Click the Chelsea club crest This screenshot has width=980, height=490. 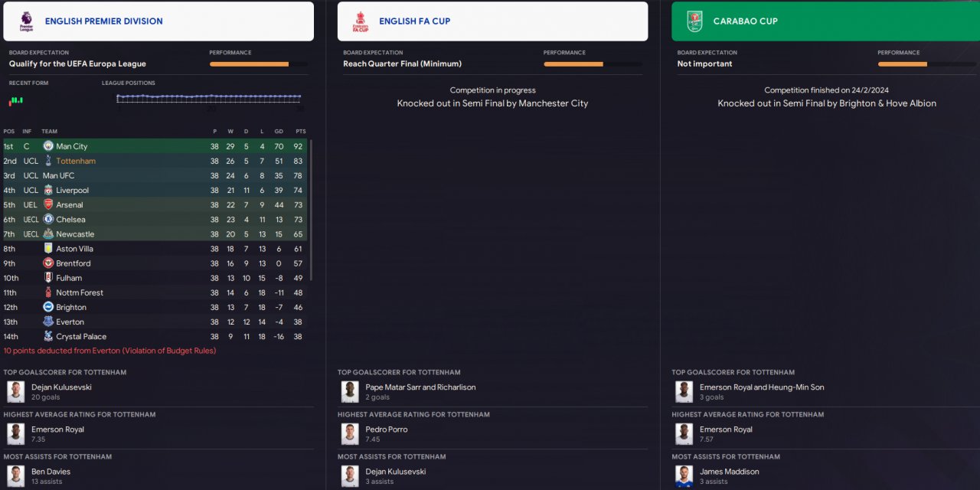(x=48, y=219)
